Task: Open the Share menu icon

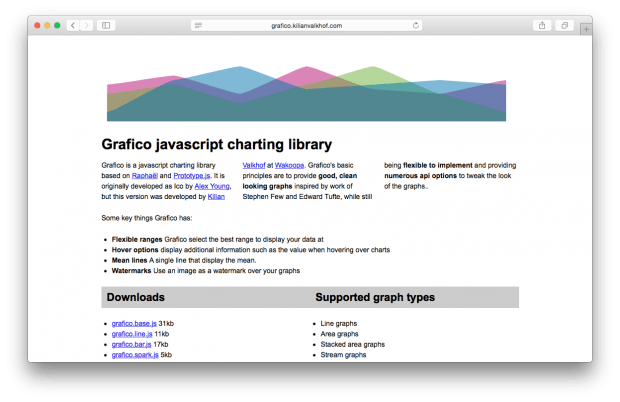Action: pos(542,25)
